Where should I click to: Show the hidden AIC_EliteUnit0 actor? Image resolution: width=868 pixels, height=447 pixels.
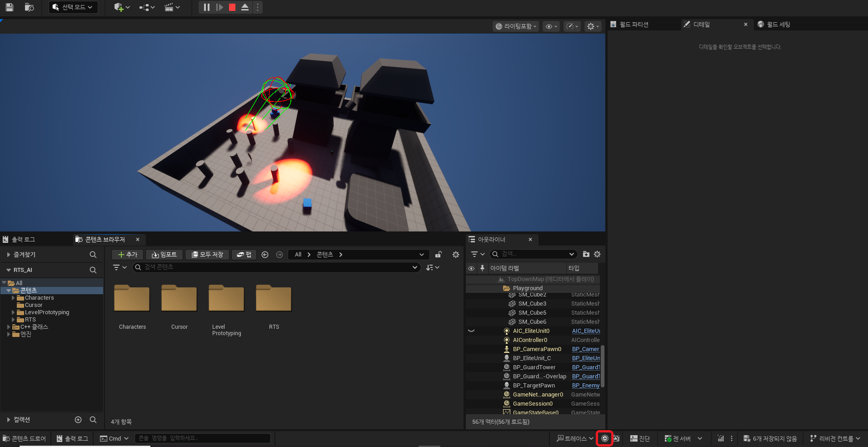click(471, 331)
